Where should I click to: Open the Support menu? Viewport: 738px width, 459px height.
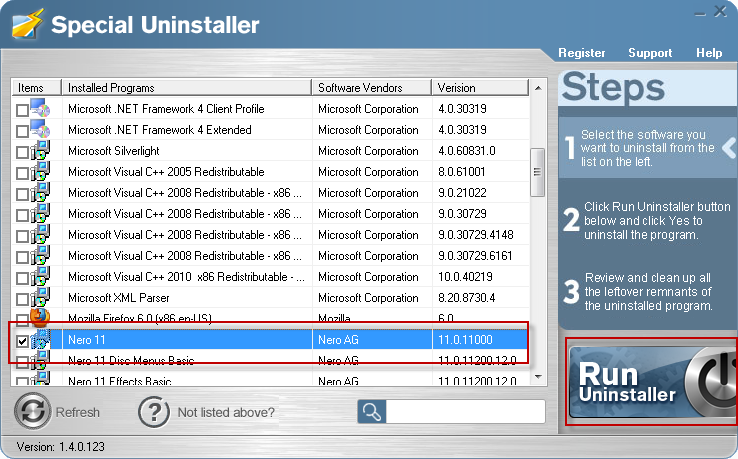pyautogui.click(x=650, y=53)
